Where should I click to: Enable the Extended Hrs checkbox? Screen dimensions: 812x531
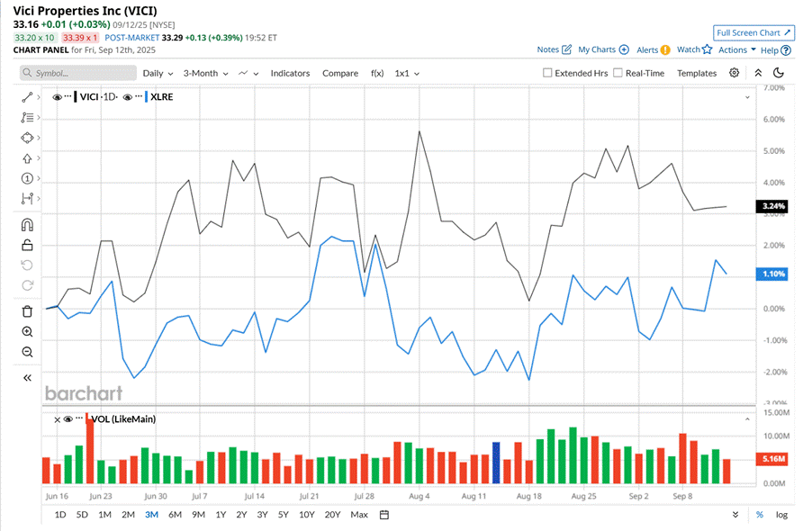(547, 73)
